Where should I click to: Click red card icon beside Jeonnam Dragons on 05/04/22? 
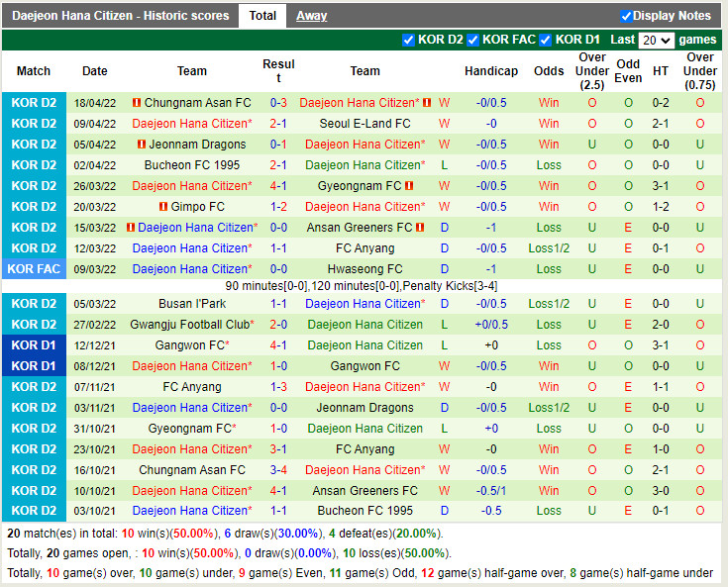click(142, 144)
